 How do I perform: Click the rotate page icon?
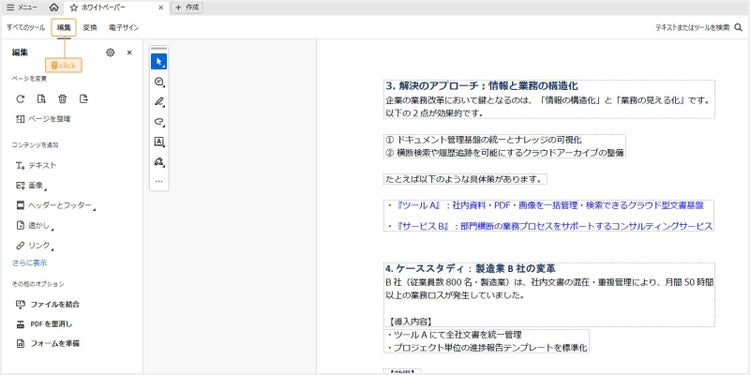[20, 99]
